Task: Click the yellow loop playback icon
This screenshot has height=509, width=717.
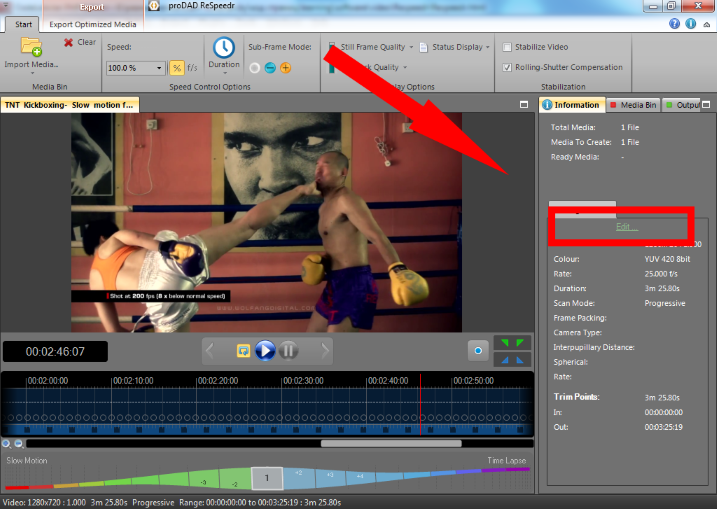Action: tap(242, 350)
